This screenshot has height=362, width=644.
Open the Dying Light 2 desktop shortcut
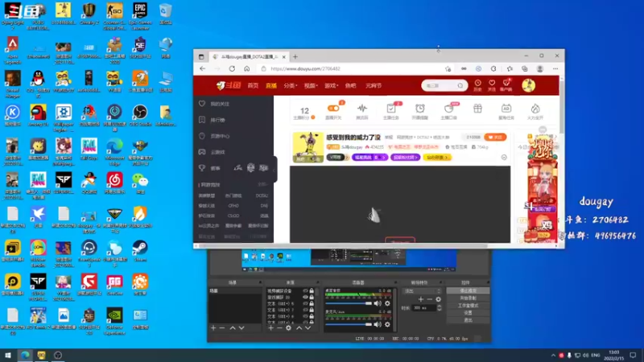[12, 14]
